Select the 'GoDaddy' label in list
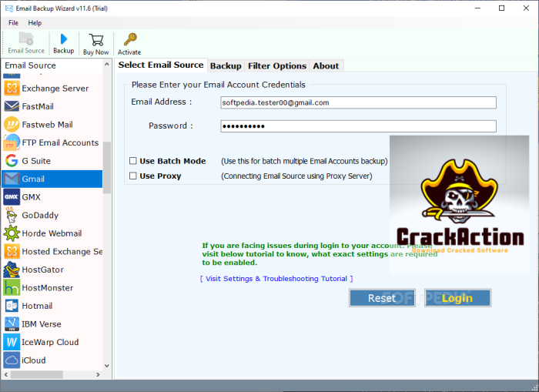The width and height of the screenshot is (539, 392). coord(40,216)
